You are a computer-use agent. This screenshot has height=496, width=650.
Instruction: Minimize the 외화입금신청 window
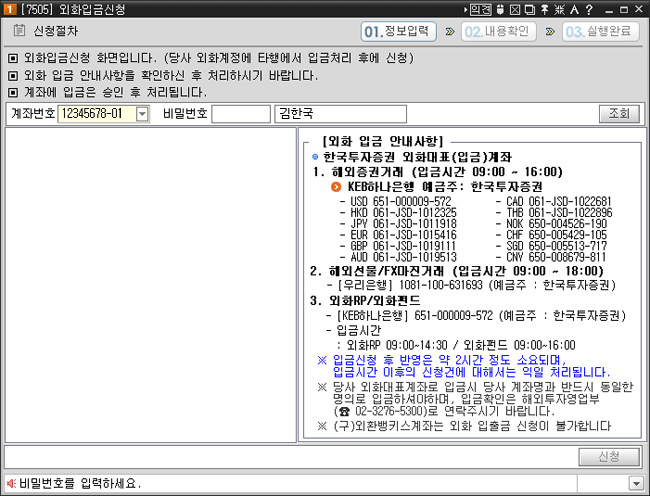pos(609,10)
